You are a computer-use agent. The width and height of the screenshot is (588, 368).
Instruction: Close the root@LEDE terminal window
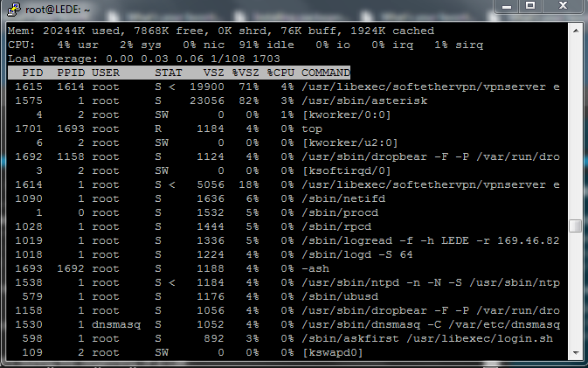563,6
